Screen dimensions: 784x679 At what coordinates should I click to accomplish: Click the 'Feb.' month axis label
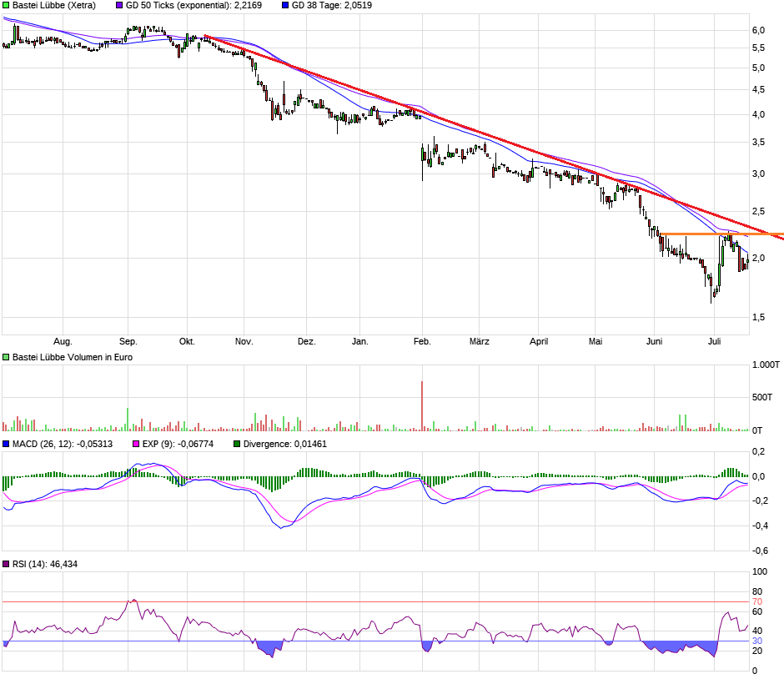point(422,341)
